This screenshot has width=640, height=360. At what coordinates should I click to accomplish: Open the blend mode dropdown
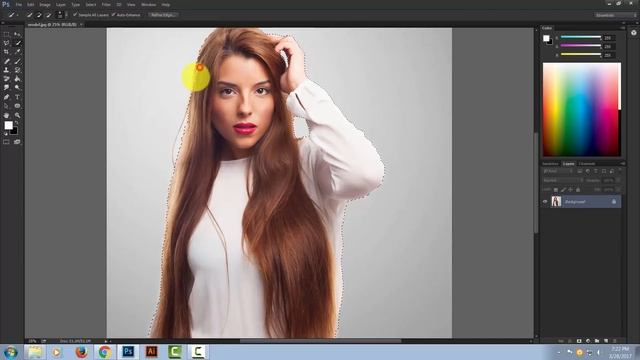(563, 180)
